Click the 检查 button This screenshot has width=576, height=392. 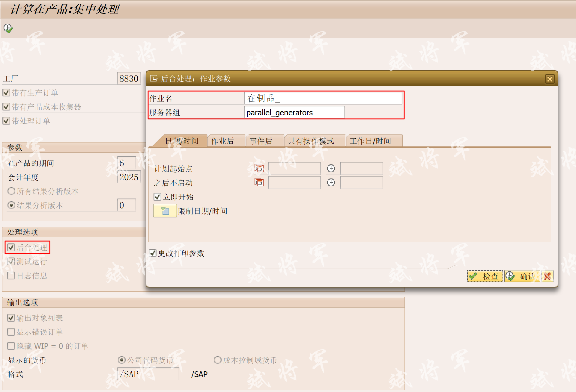485,276
